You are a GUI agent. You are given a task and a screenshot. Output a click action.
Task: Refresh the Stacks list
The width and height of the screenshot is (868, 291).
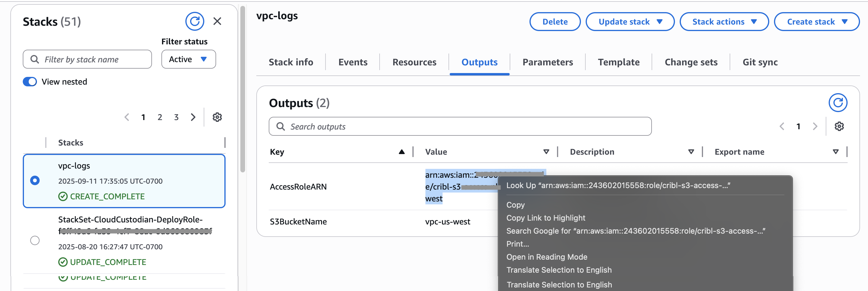click(x=195, y=21)
